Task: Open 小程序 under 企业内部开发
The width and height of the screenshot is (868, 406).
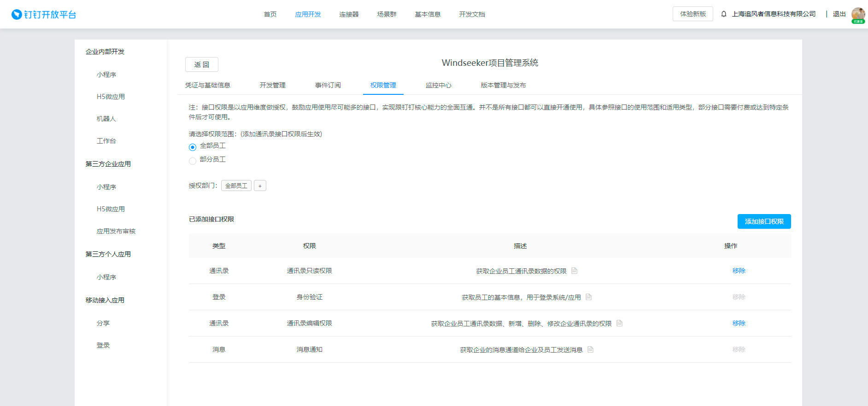Action: pyautogui.click(x=106, y=75)
